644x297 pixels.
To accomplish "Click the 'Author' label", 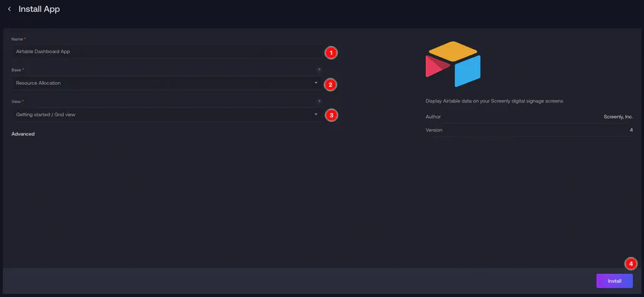I will (433, 117).
